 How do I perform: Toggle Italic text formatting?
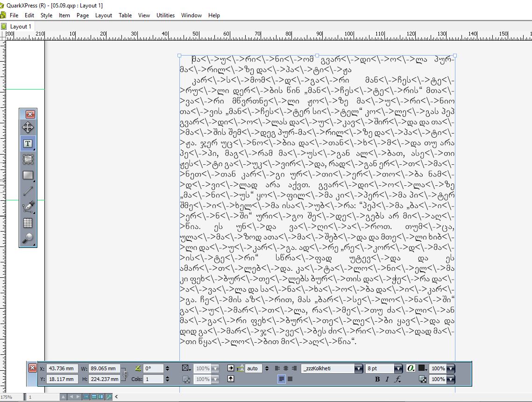[387, 380]
